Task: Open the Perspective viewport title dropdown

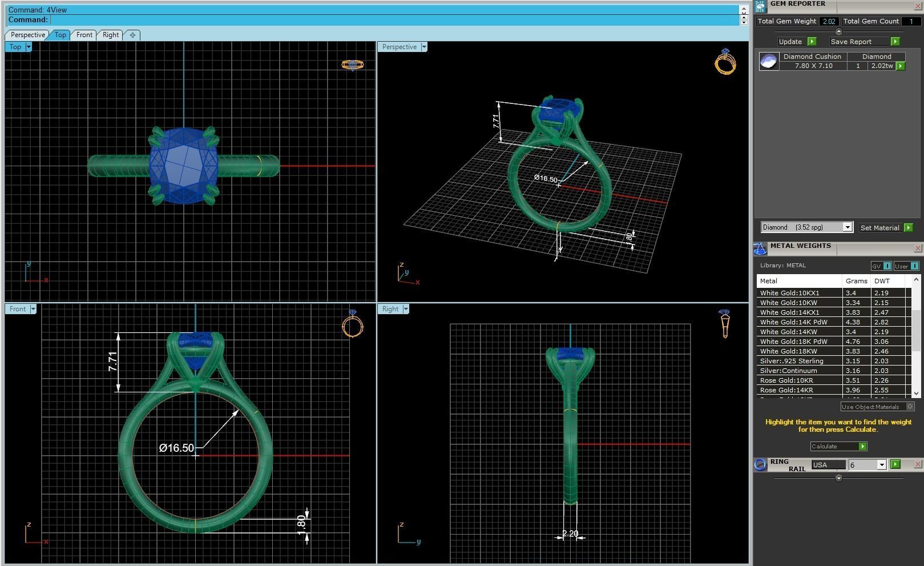Action: pyautogui.click(x=424, y=47)
